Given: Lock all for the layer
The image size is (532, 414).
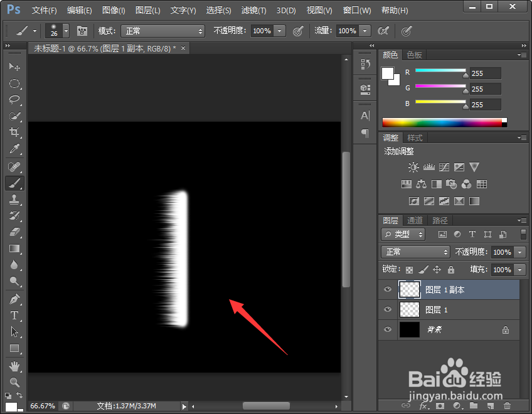Looking at the screenshot, I should pos(451,270).
